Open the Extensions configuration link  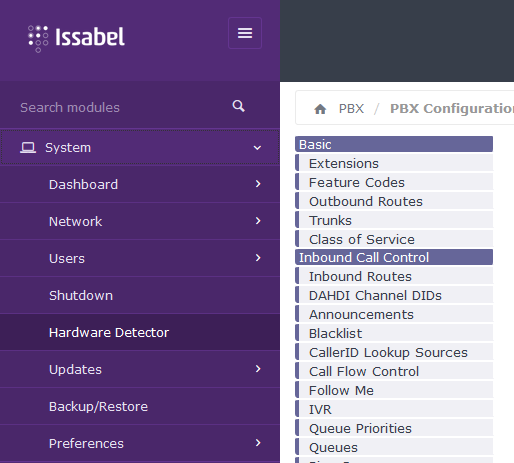pos(344,164)
